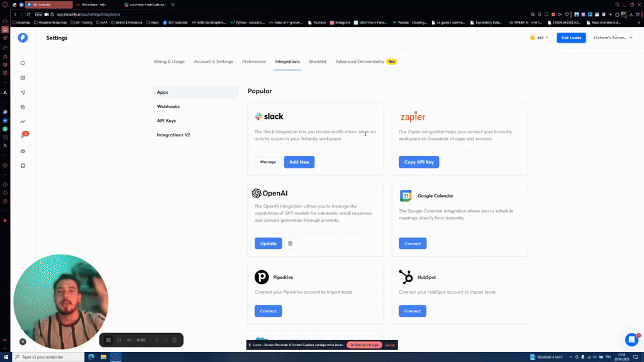Click the Opera tab search icon

click(617, 4)
